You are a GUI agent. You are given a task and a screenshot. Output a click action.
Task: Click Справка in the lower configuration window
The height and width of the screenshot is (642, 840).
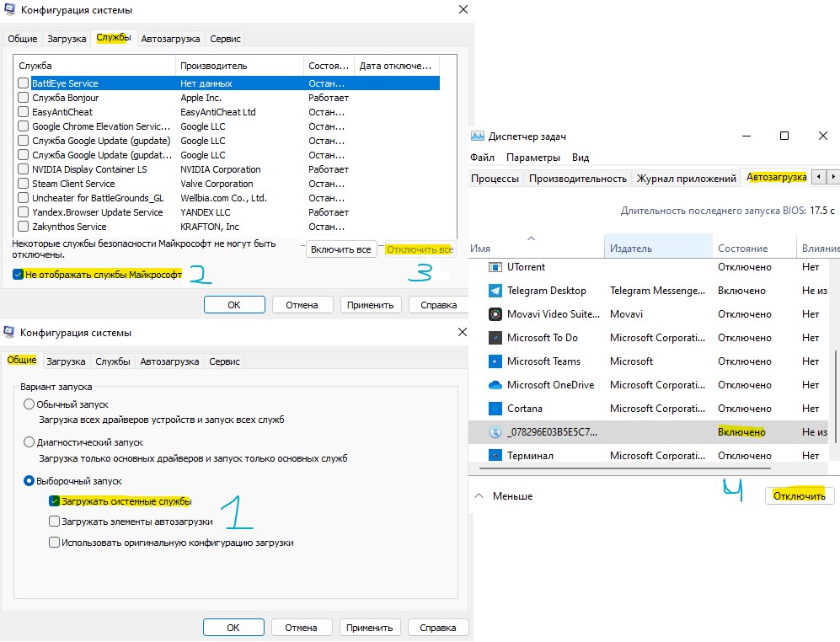pos(437,627)
